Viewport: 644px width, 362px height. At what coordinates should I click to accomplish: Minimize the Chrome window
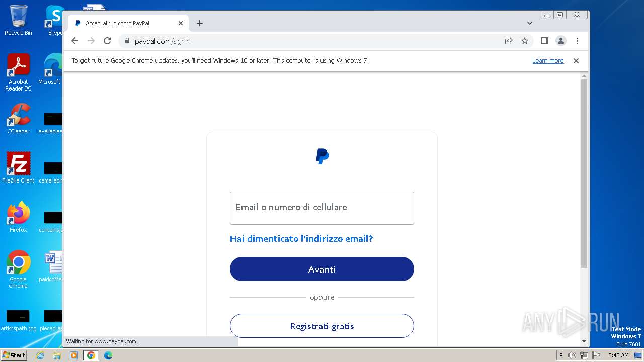click(x=547, y=15)
